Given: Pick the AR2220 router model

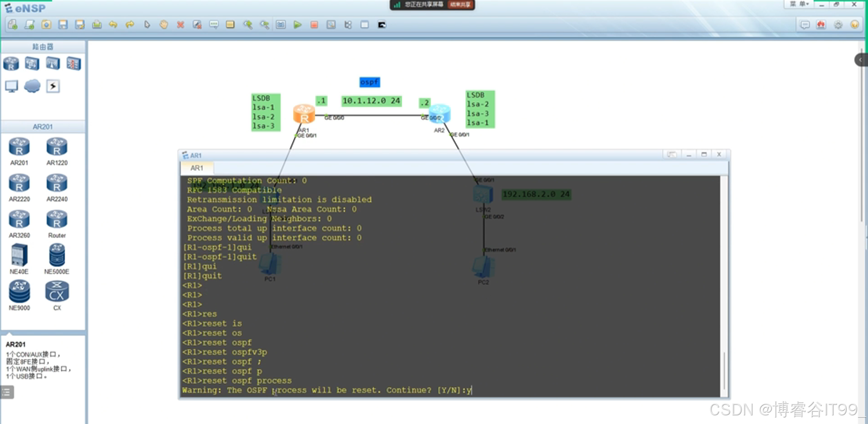Looking at the screenshot, I should (x=19, y=188).
